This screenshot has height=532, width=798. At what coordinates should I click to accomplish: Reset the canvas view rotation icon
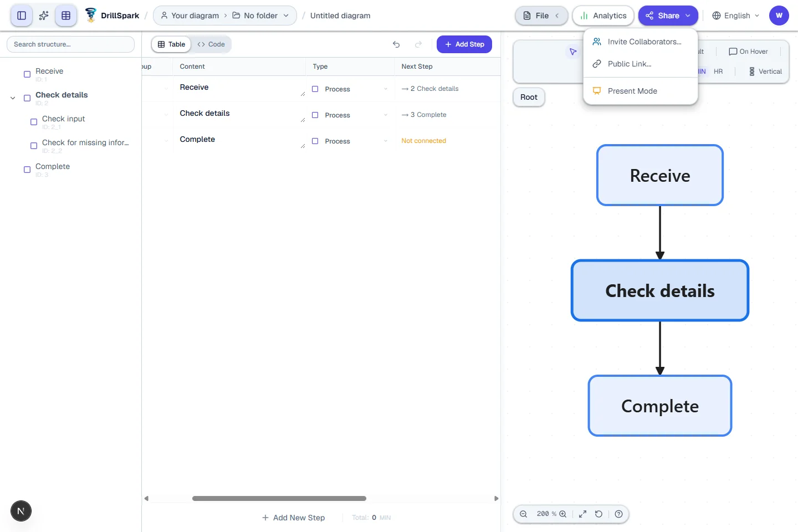point(598,514)
